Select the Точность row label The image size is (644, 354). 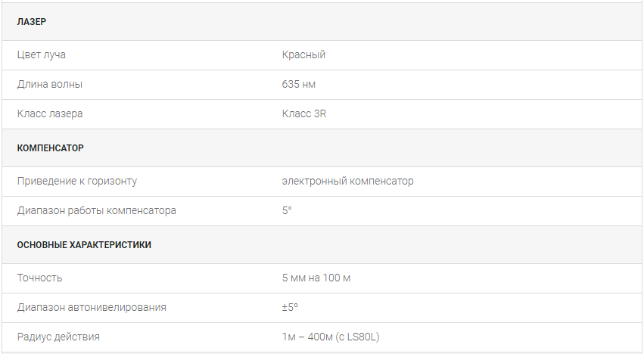pyautogui.click(x=39, y=278)
